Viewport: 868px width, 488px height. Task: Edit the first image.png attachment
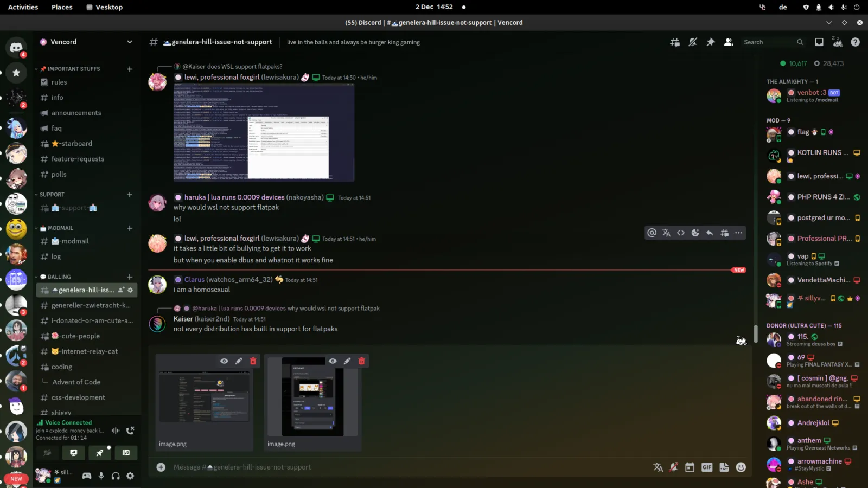tap(239, 361)
